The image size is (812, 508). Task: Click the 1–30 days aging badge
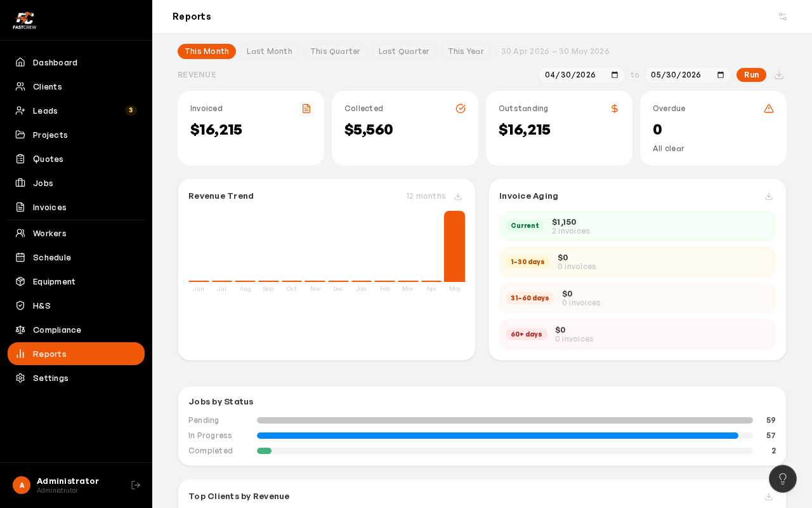tap(528, 262)
